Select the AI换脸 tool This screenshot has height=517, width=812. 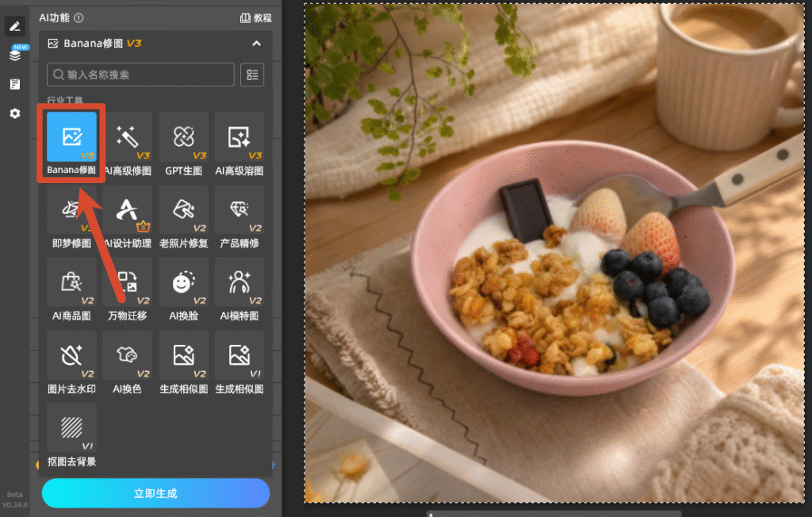pos(183,289)
